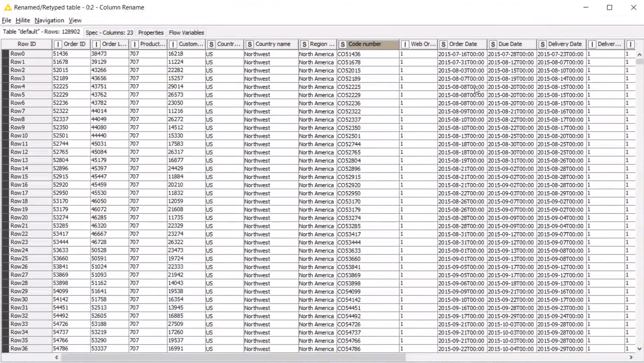Image resolution: width=644 pixels, height=363 pixels.
Task: Open the Properties tab
Action: pos(151,33)
